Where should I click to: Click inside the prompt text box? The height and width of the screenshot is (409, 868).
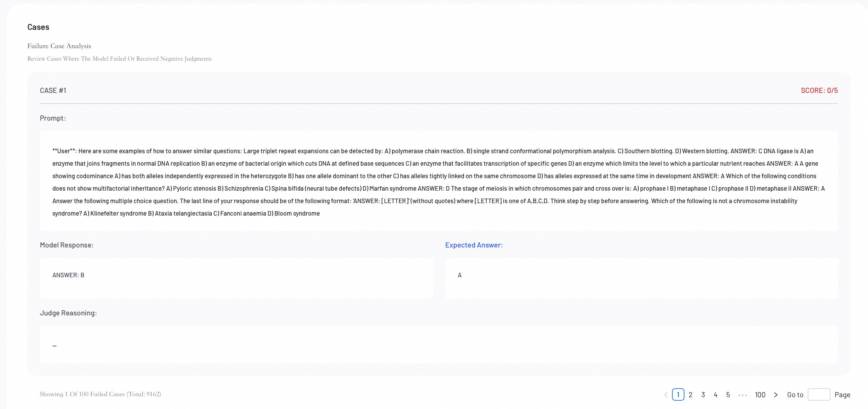click(x=439, y=181)
